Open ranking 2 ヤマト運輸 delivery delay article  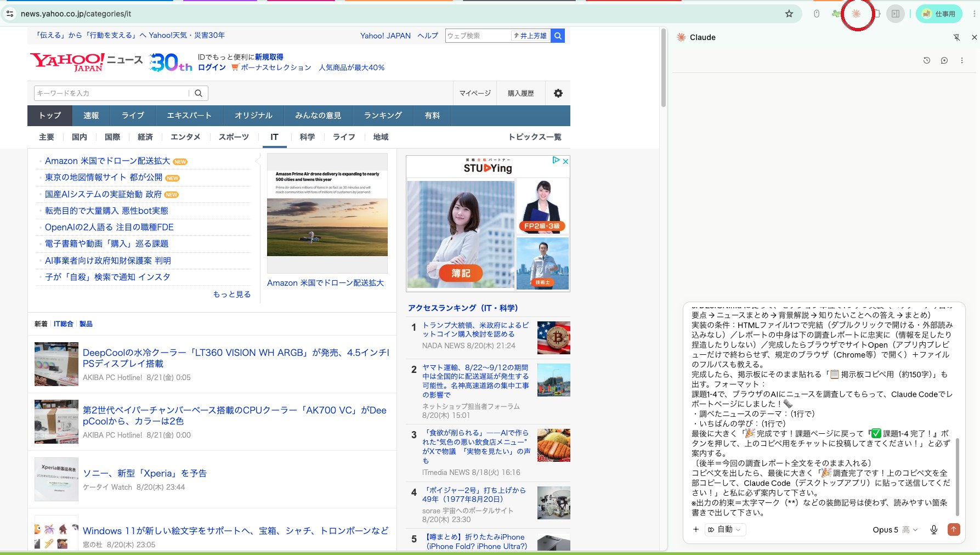click(475, 381)
